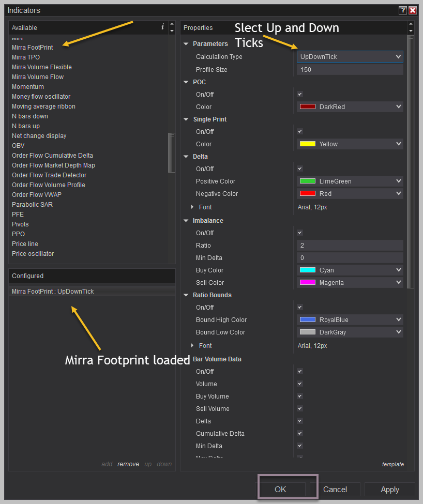
Task: Click the Imbalance Min Delta input field
Action: (350, 258)
